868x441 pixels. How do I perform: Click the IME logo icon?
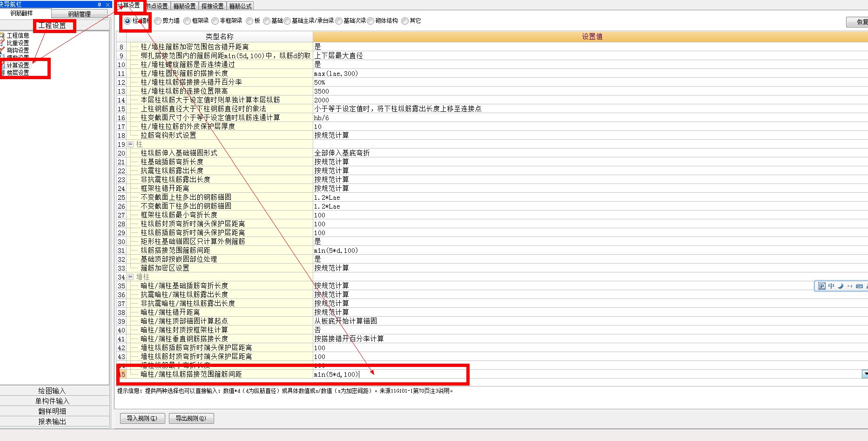822,286
